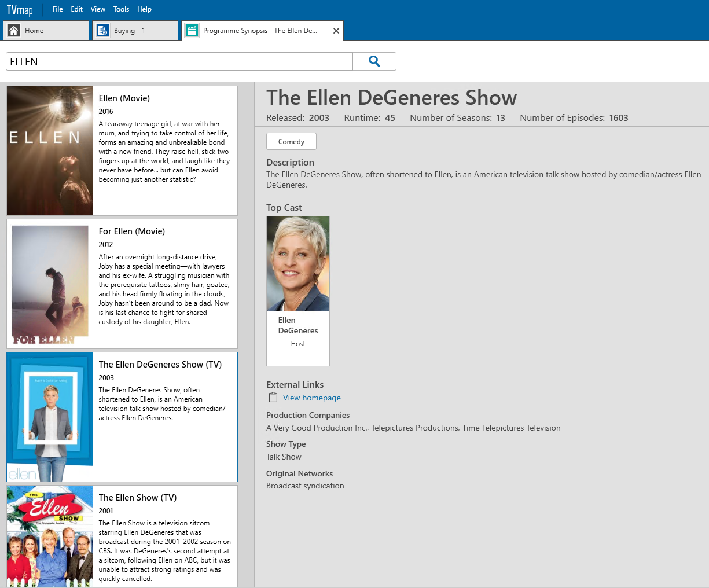
Task: Click the clipboard icon beside View homepage
Action: pyautogui.click(x=273, y=398)
